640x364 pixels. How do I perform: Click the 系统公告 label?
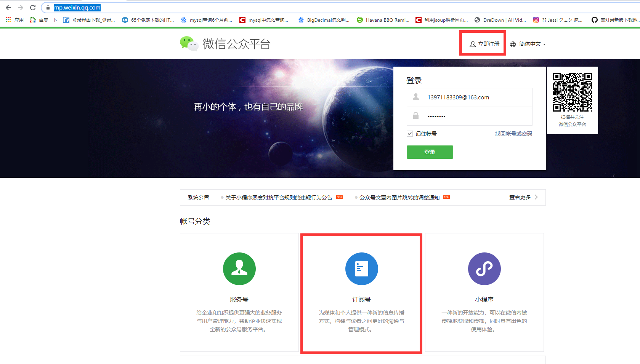(198, 197)
